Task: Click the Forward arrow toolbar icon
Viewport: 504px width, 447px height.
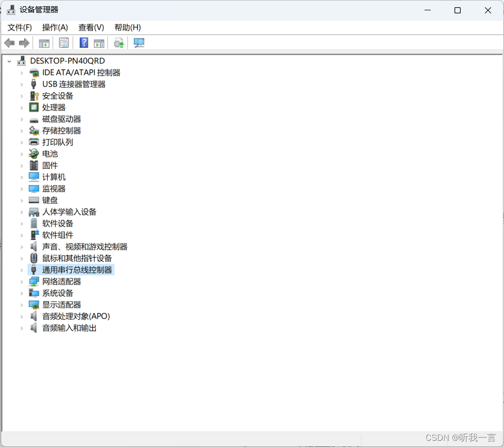Action: pyautogui.click(x=24, y=43)
